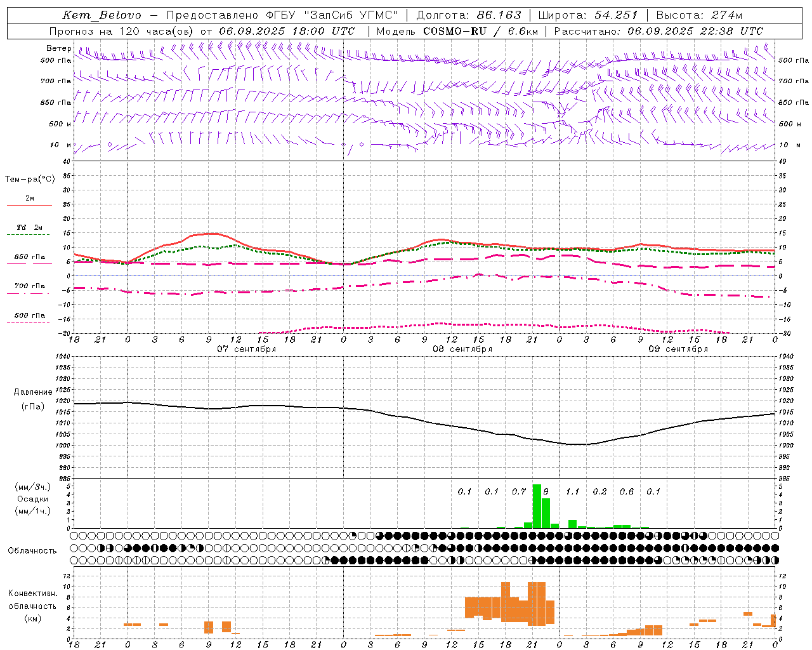Click the 0.2 precipitation amount
Screen dimensions: 812x650
click(599, 492)
